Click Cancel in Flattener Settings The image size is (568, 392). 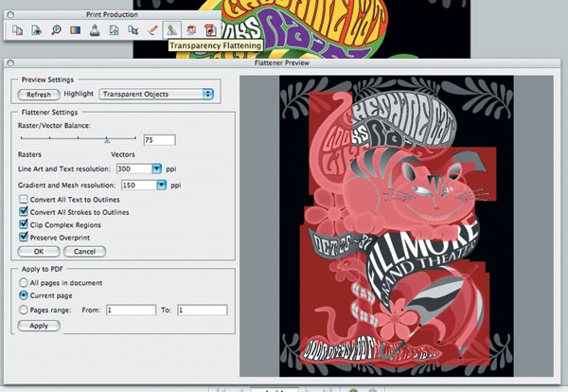coord(85,252)
